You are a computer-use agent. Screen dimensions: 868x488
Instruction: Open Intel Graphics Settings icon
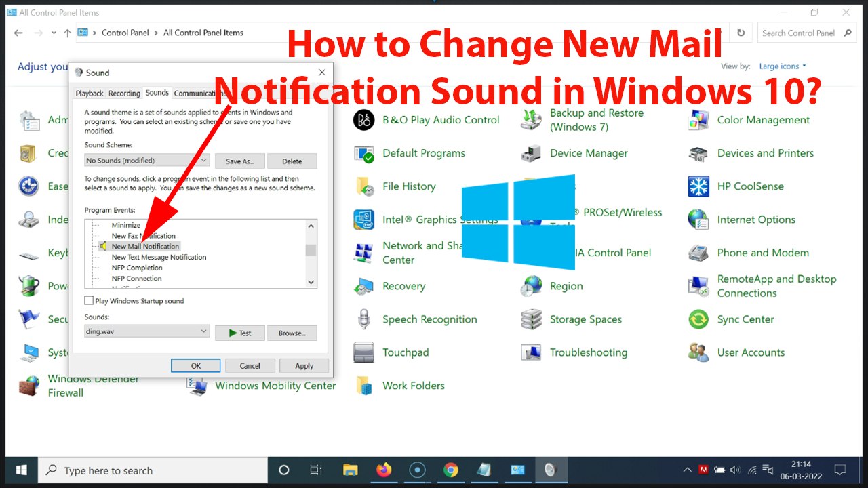point(364,220)
